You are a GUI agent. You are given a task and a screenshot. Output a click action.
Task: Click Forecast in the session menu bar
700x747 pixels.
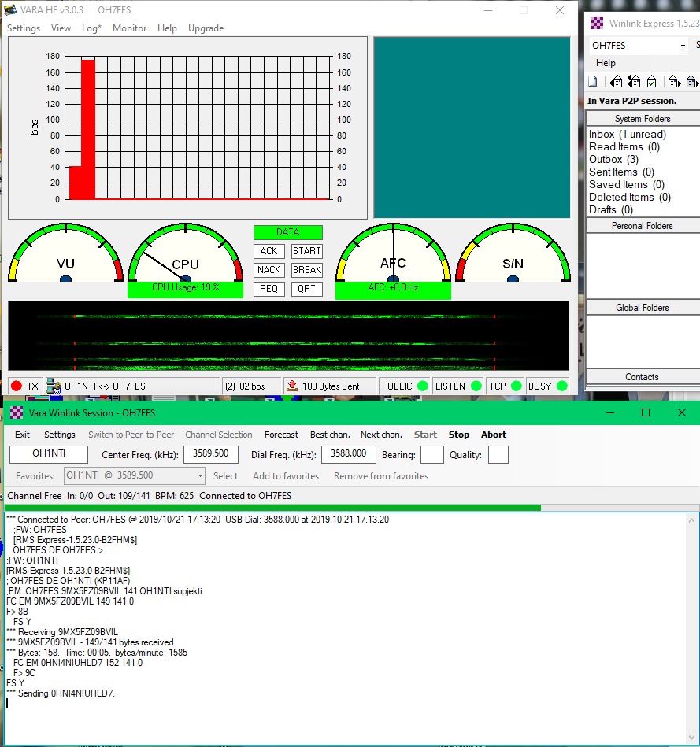(x=281, y=435)
